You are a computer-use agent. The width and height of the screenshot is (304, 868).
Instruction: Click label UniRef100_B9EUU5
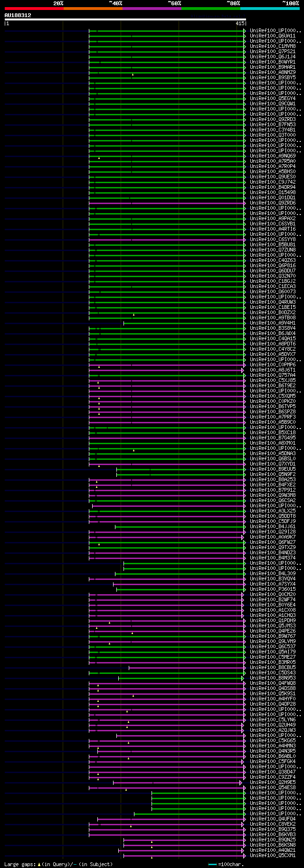tap(273, 469)
